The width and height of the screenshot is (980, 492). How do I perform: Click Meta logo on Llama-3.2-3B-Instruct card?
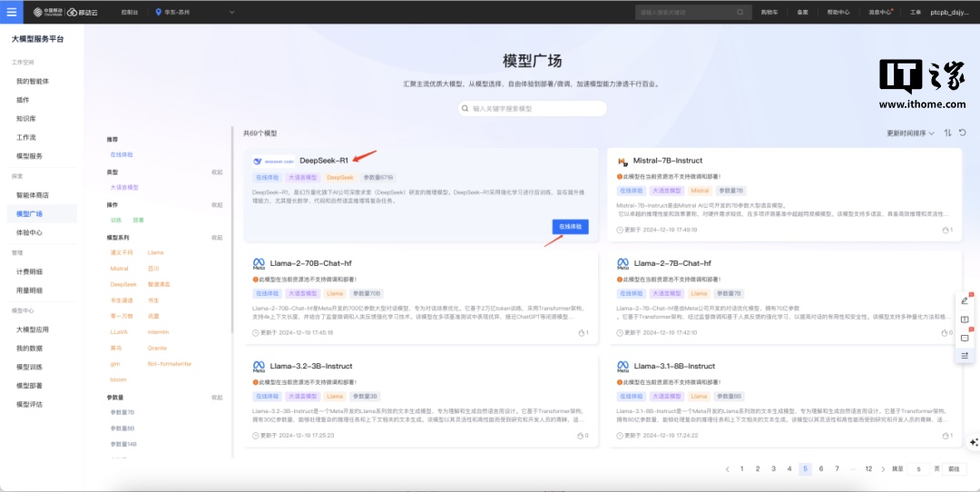[259, 367]
